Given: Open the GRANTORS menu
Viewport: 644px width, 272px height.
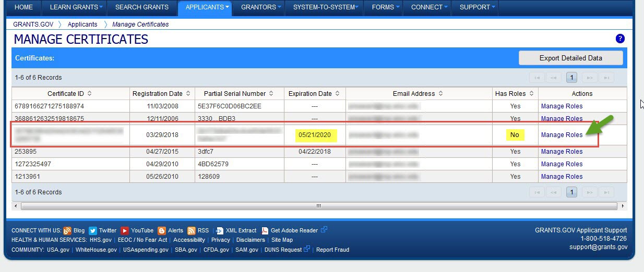Looking at the screenshot, I should click(259, 7).
